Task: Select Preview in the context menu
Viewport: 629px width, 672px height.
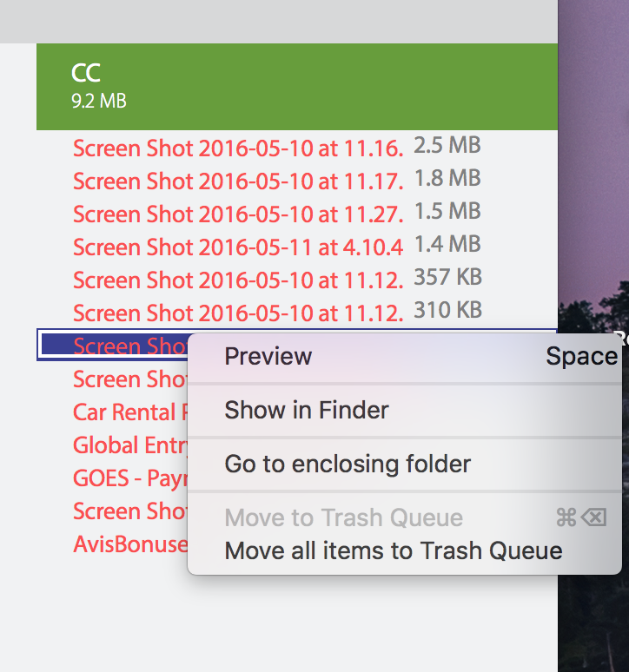Action: (x=405, y=357)
